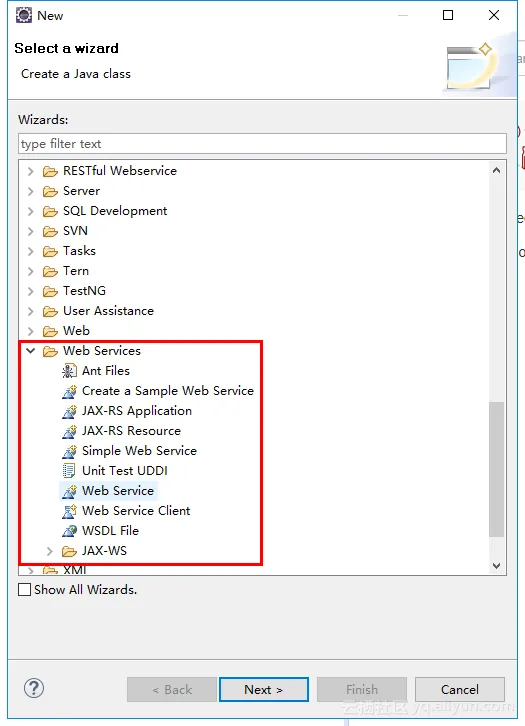This screenshot has height=726, width=525.
Task: Expand the SQL Development category
Action: [31, 212]
